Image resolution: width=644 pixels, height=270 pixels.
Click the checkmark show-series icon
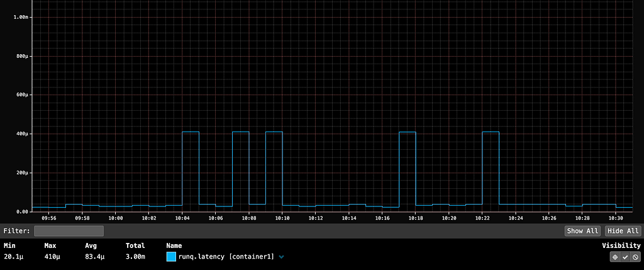625,257
